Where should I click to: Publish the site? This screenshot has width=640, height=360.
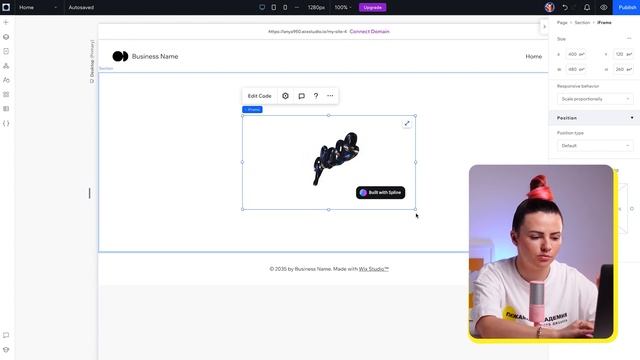click(627, 7)
